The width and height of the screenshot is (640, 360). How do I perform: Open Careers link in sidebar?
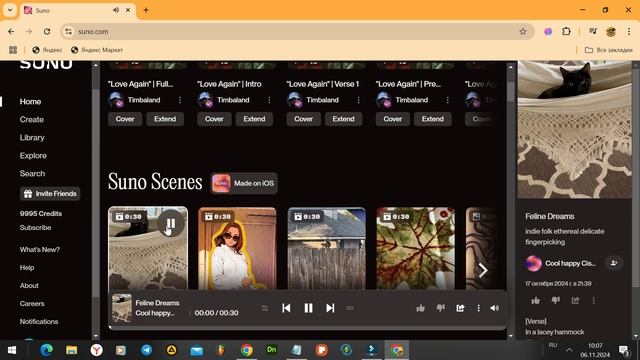(32, 304)
